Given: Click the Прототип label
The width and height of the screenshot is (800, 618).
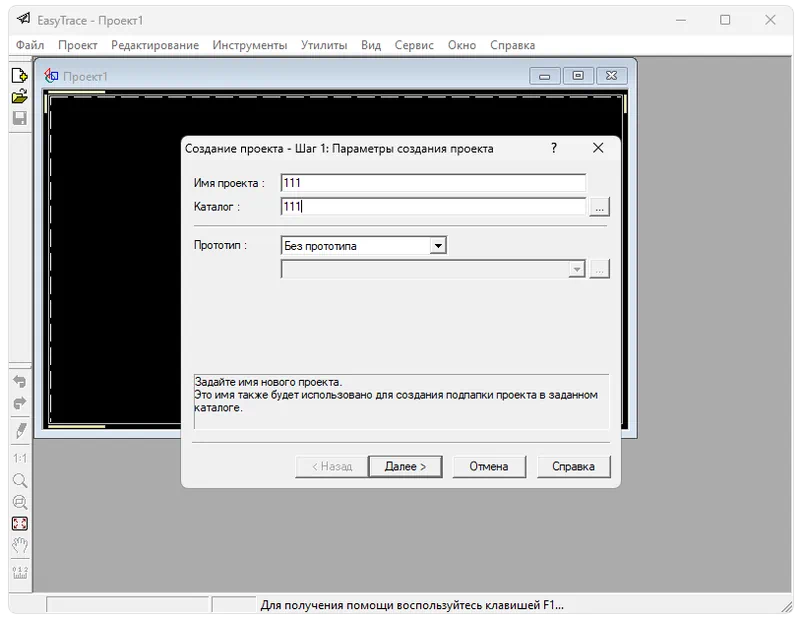Looking at the screenshot, I should (220, 245).
